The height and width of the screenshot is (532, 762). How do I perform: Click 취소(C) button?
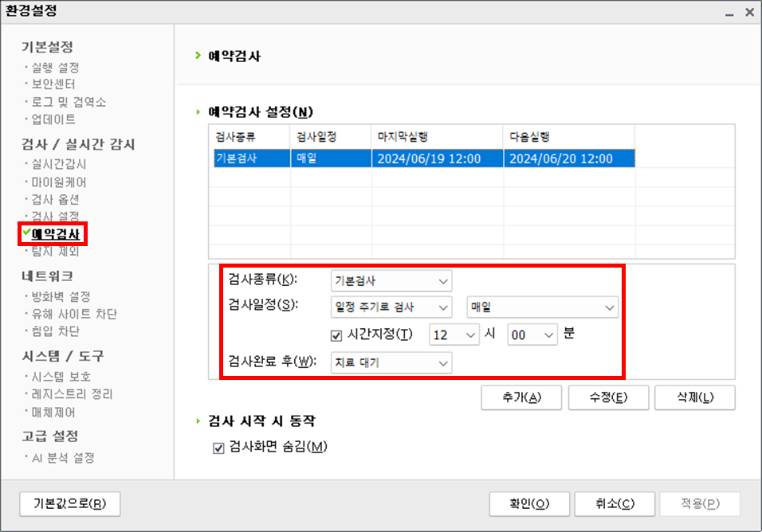(615, 504)
